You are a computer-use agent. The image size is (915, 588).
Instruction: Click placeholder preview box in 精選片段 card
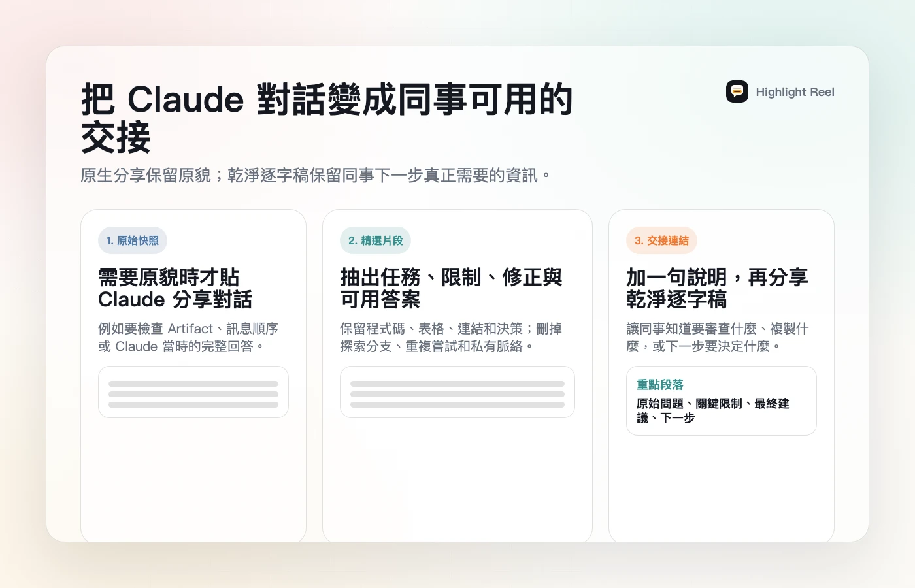[457, 392]
